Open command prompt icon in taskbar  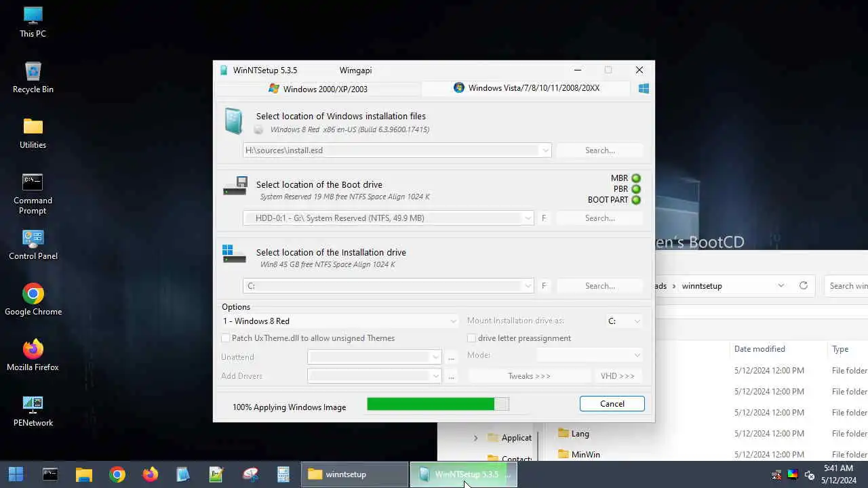click(x=50, y=474)
